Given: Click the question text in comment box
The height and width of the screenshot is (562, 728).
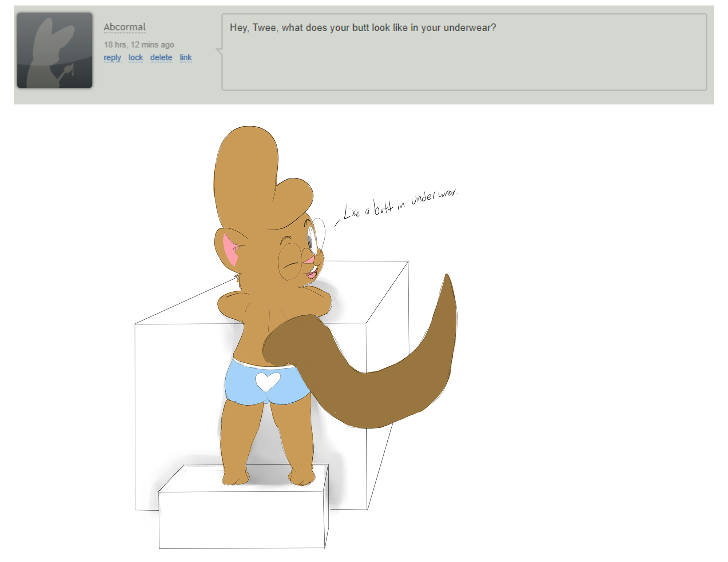Looking at the screenshot, I should coord(363,28).
